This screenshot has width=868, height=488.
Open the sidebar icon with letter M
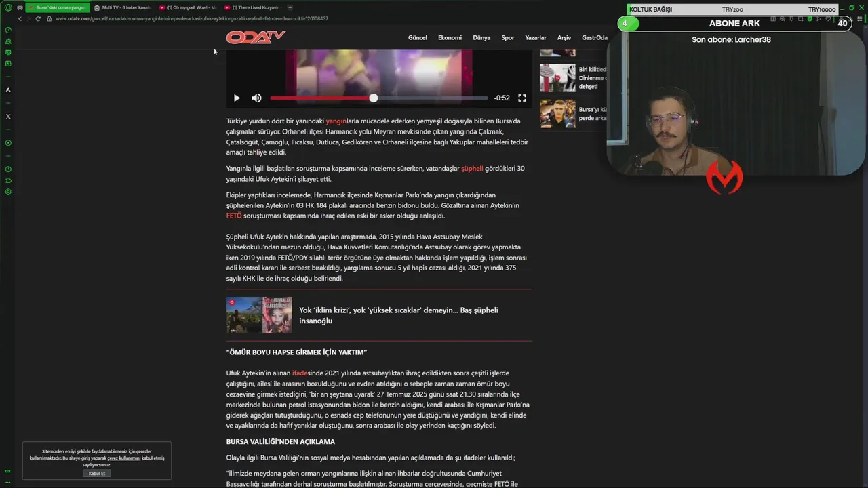coord(8,64)
